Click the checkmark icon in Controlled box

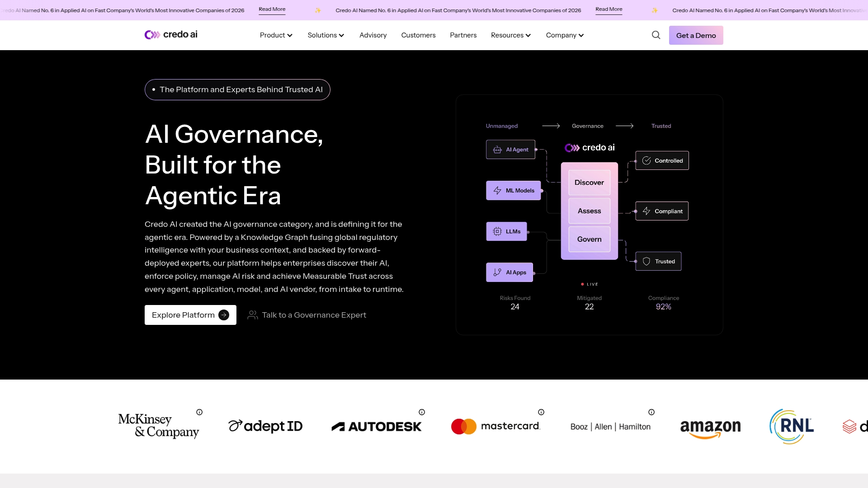(x=646, y=160)
